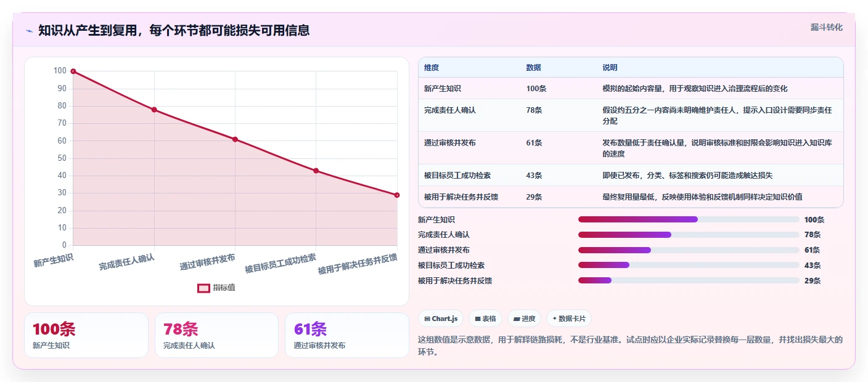The image size is (868, 382).
Task: Click the 通过审核并发布 progress bar
Action: [x=689, y=250]
